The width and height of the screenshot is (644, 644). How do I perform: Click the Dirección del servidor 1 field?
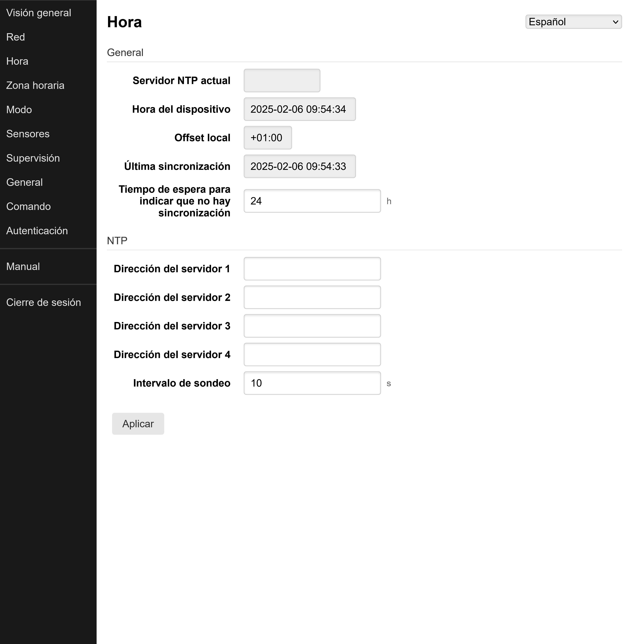pyautogui.click(x=312, y=268)
